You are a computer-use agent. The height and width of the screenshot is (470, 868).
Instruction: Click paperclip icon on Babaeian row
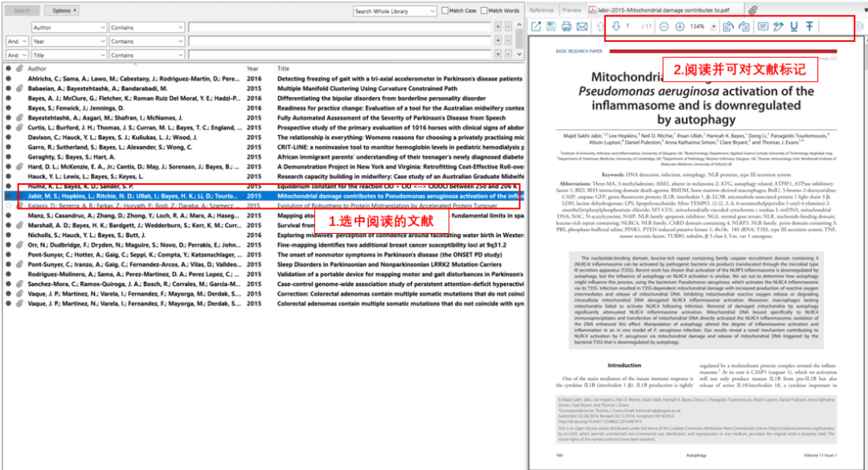(19, 88)
